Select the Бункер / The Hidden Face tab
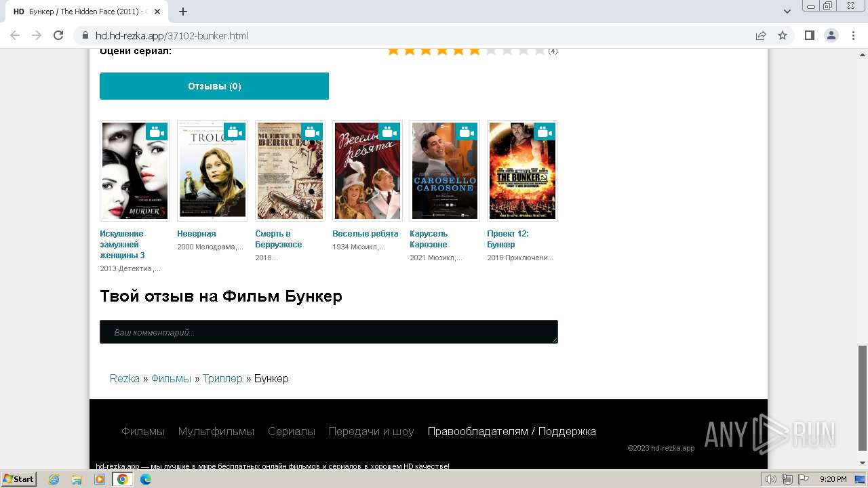Image resolution: width=868 pixels, height=488 pixels. coord(87,12)
